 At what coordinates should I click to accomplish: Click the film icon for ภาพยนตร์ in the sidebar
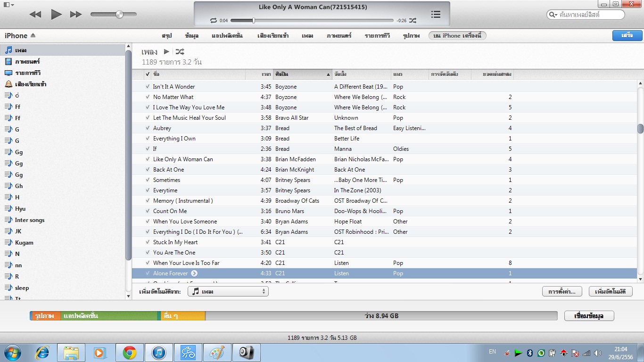[8, 61]
